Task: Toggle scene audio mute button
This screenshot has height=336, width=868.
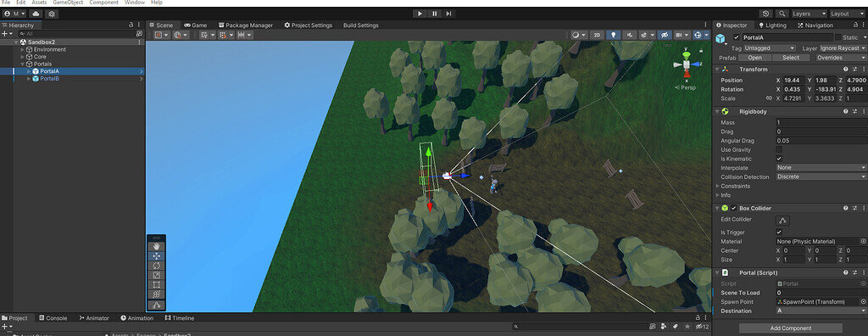Action: (630, 35)
